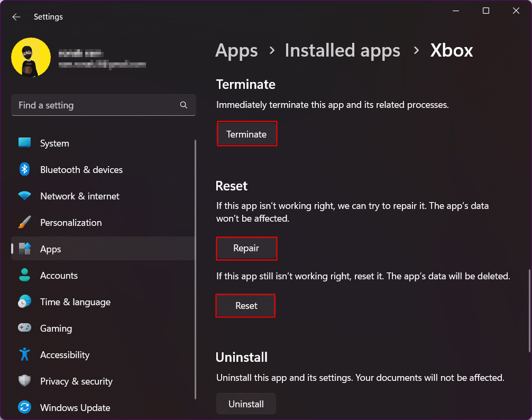The image size is (532, 420).
Task: Click the Terminate section heading
Action: [x=246, y=84]
